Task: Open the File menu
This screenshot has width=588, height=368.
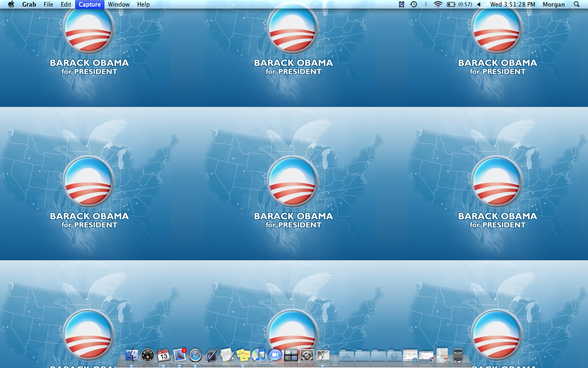Action: click(48, 4)
